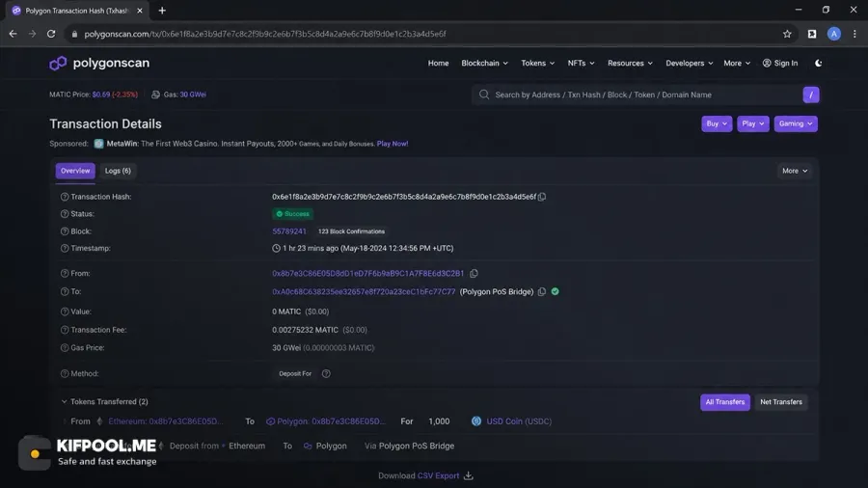Collapse the Tokens Transferred section
Image resolution: width=868 pixels, height=488 pixels.
point(64,402)
